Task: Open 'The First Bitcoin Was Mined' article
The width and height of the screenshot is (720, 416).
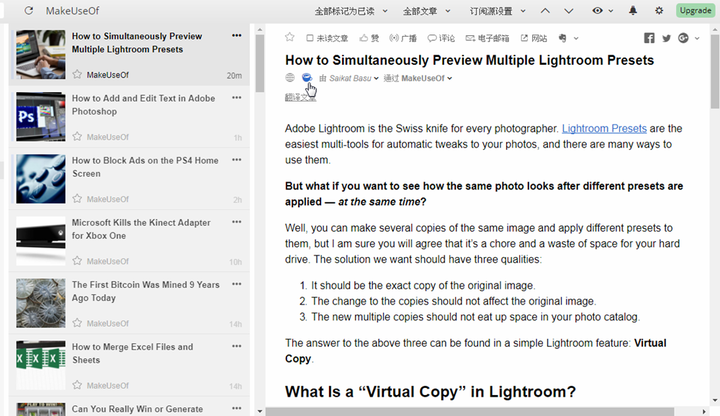Action: pyautogui.click(x=146, y=291)
